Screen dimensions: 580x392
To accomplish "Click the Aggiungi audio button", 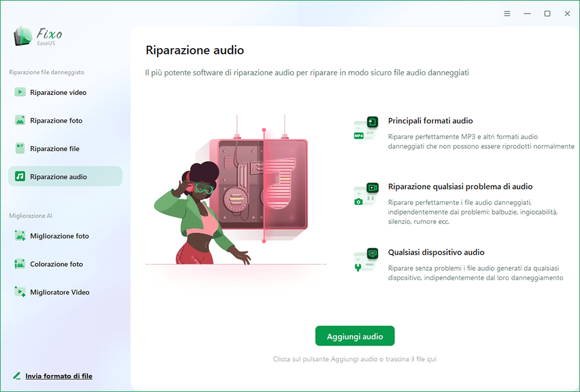I will click(x=354, y=335).
